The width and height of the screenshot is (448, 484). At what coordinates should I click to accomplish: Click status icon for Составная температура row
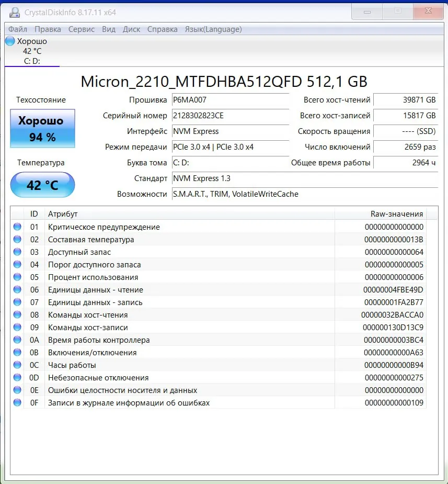tap(17, 240)
